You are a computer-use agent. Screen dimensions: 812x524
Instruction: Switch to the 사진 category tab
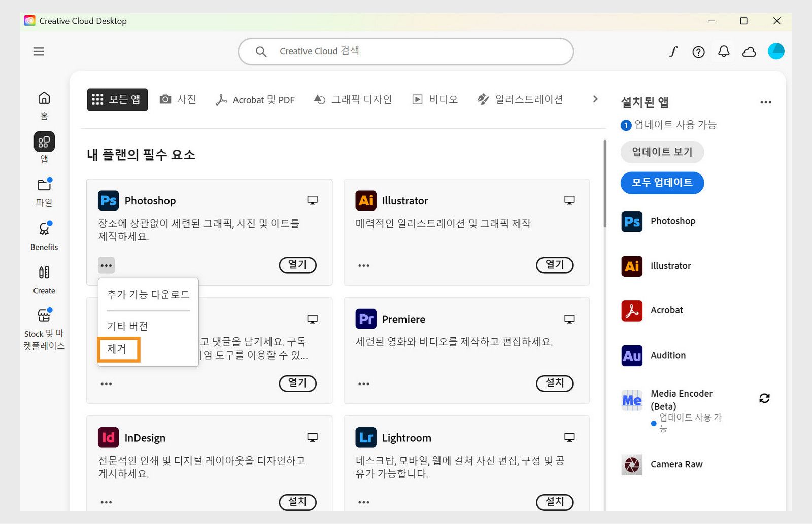pos(179,99)
